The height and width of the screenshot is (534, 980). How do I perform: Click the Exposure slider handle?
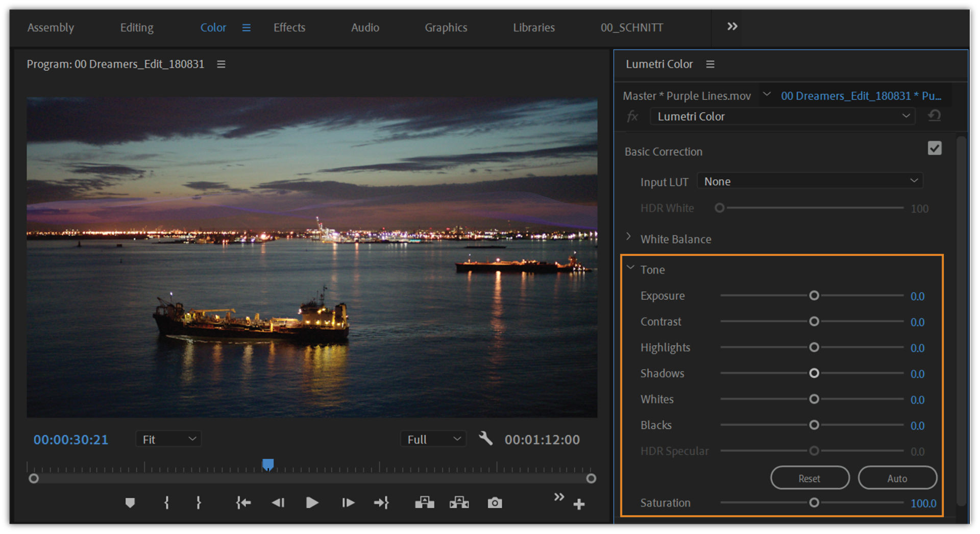[x=814, y=296]
